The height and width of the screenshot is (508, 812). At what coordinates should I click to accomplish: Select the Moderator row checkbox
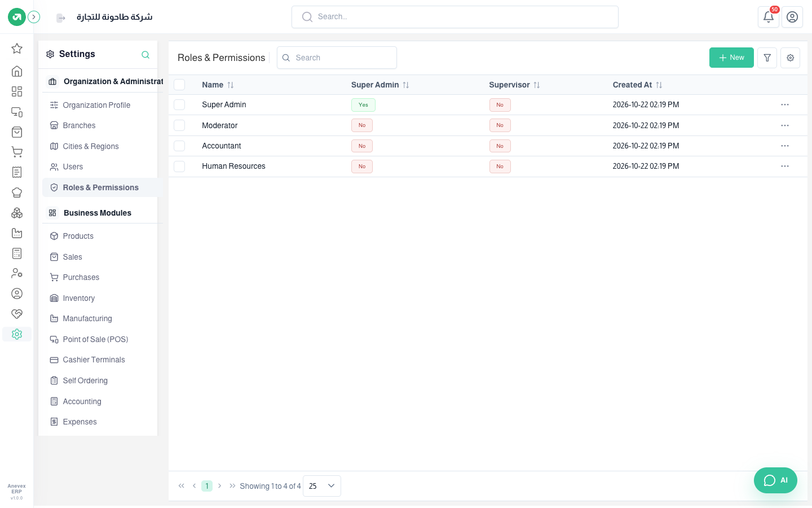coord(179,125)
